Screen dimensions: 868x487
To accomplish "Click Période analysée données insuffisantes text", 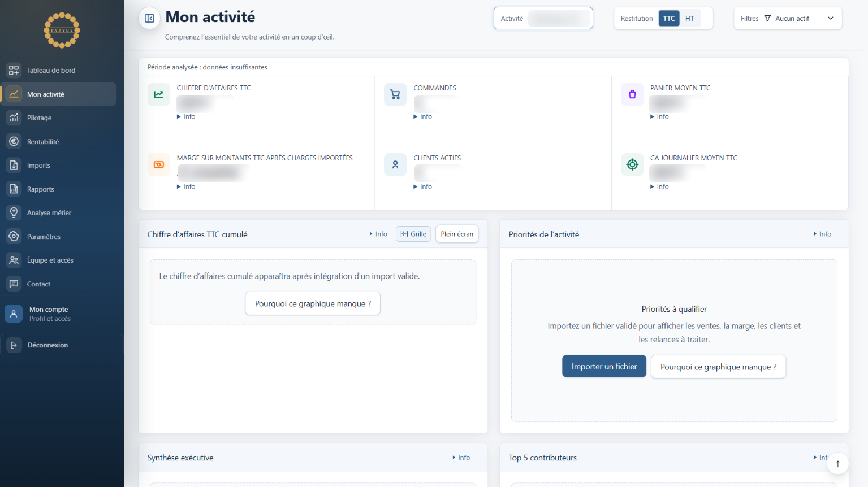I will pyautogui.click(x=207, y=67).
